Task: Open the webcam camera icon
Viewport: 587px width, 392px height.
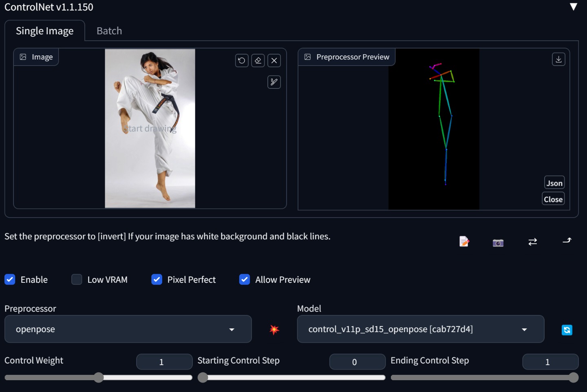Action: point(498,243)
